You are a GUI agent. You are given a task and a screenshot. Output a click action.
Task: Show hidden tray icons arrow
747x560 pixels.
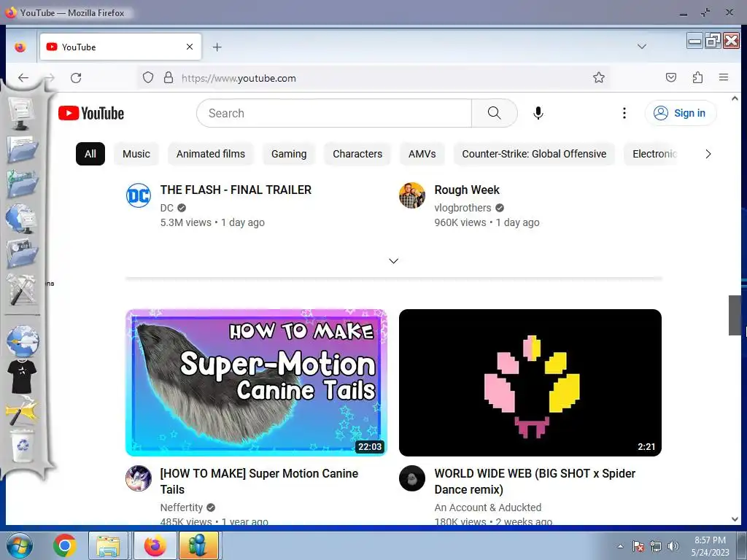(x=620, y=546)
